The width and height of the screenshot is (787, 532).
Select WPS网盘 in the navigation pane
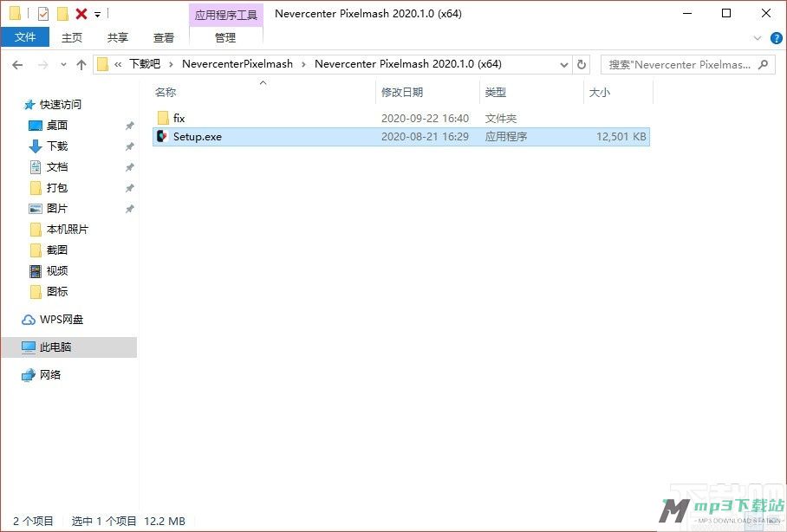[x=62, y=320]
